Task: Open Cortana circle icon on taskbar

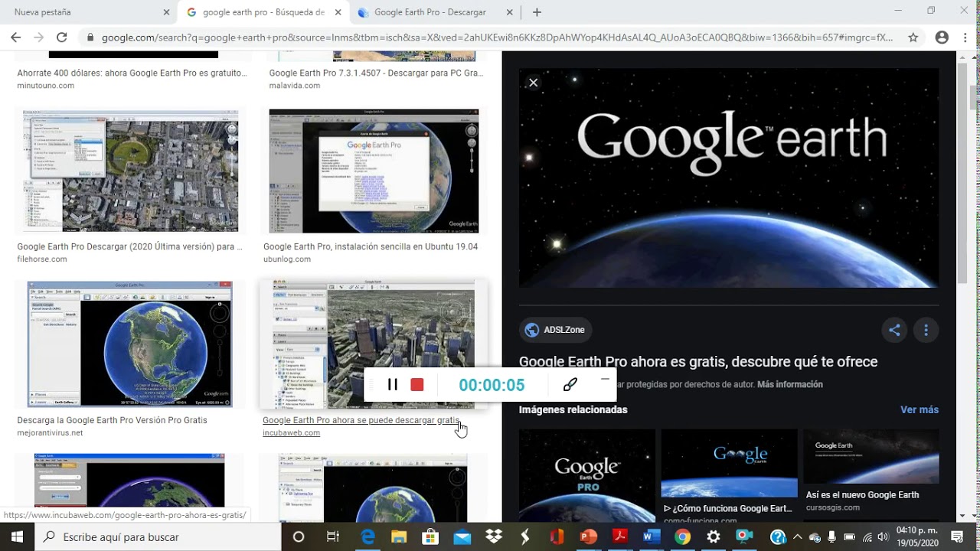Action: pos(299,536)
